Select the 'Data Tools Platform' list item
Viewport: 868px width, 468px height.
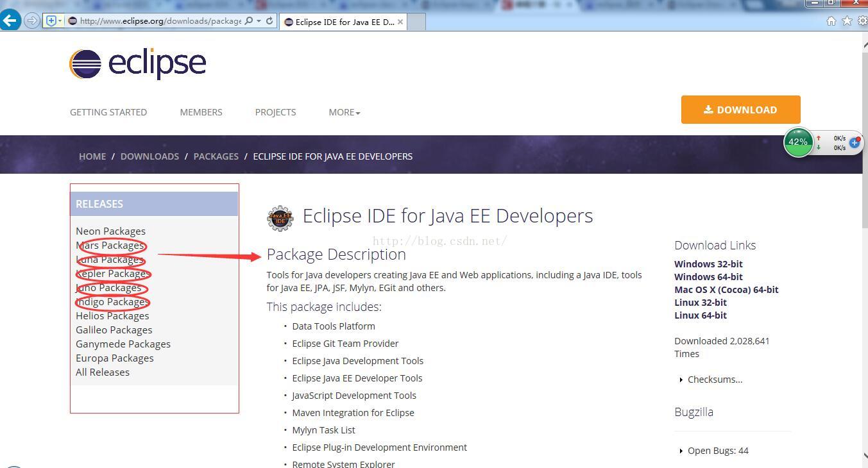(334, 326)
